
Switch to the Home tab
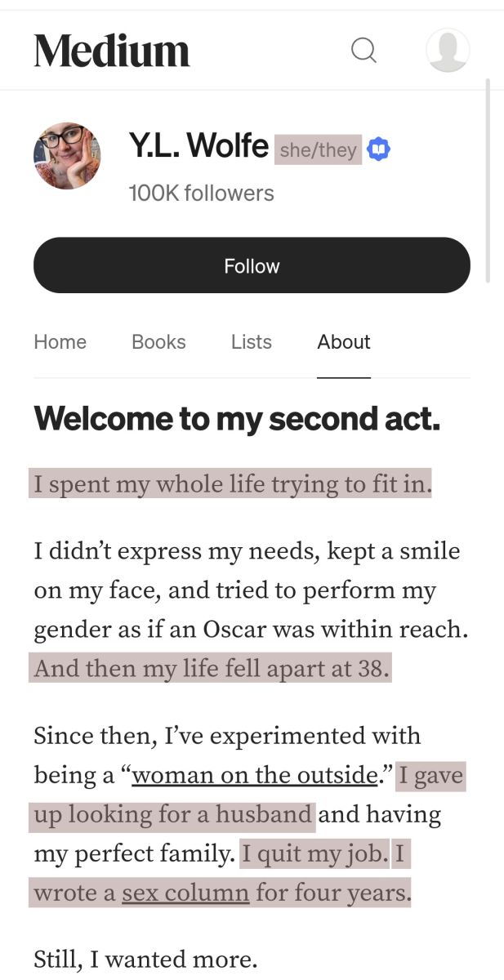pyautogui.click(x=60, y=342)
